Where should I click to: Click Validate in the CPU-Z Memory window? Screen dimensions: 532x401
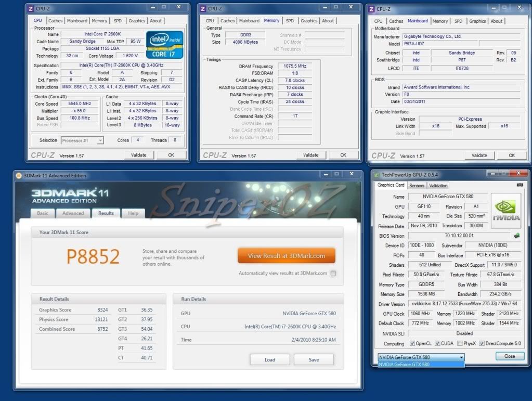310,155
